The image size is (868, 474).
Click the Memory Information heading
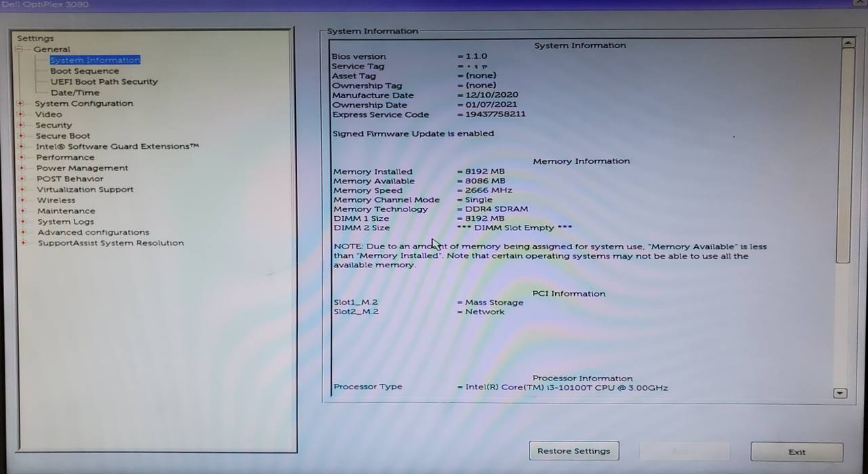581,161
